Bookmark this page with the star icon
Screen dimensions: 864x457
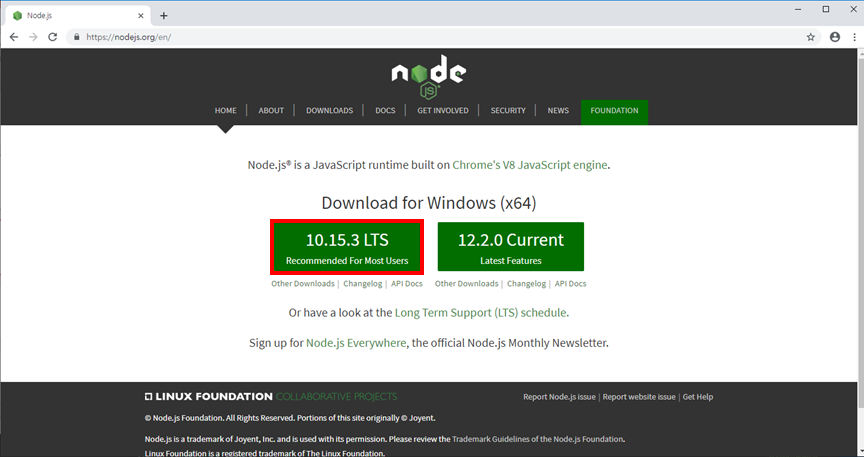(811, 37)
